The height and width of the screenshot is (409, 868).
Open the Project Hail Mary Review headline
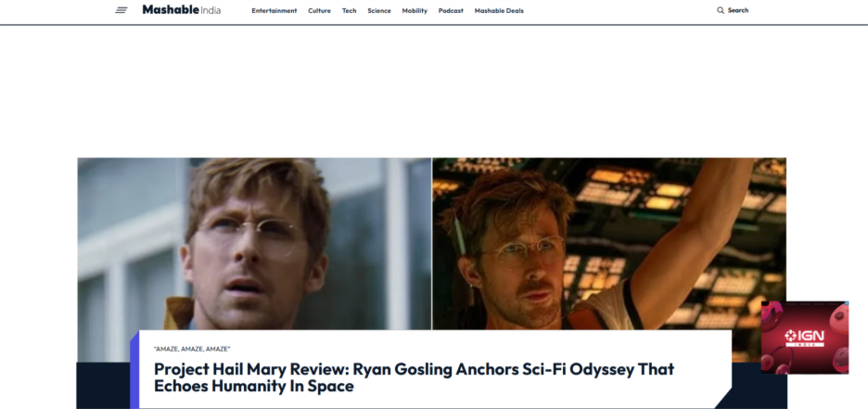[x=415, y=377]
